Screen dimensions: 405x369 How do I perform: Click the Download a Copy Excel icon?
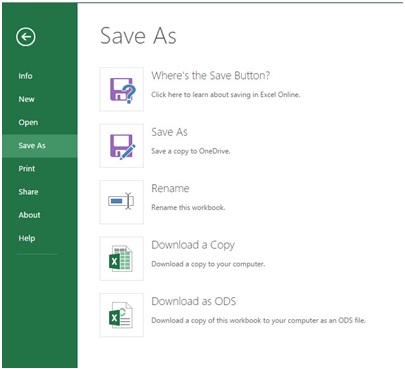click(122, 259)
